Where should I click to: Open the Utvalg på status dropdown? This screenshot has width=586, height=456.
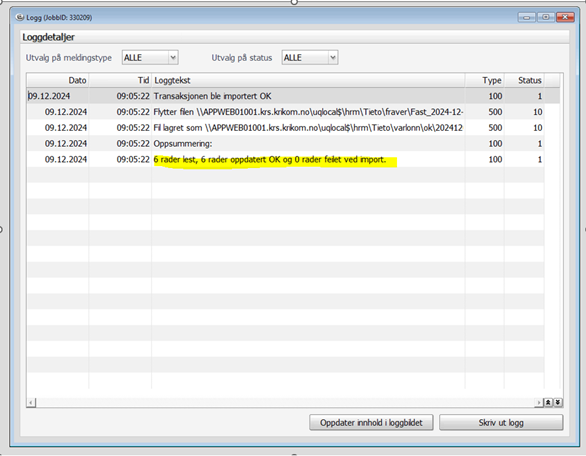coord(333,58)
